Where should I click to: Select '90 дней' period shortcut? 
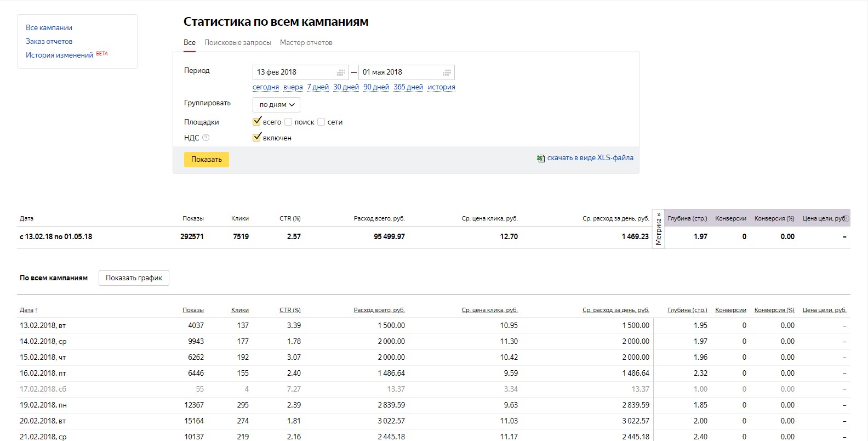point(376,87)
